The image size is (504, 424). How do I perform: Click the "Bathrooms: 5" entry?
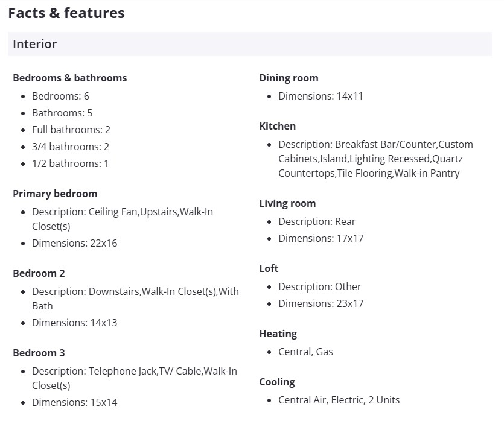tap(62, 113)
